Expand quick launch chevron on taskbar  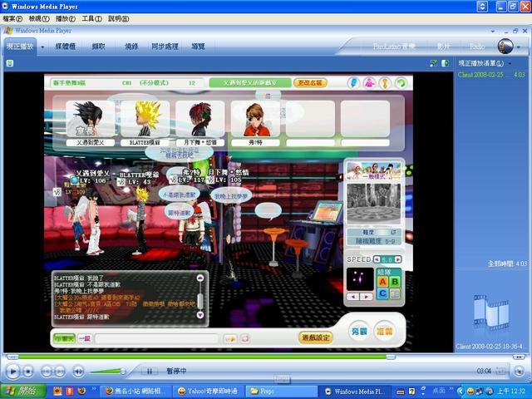click(x=94, y=389)
